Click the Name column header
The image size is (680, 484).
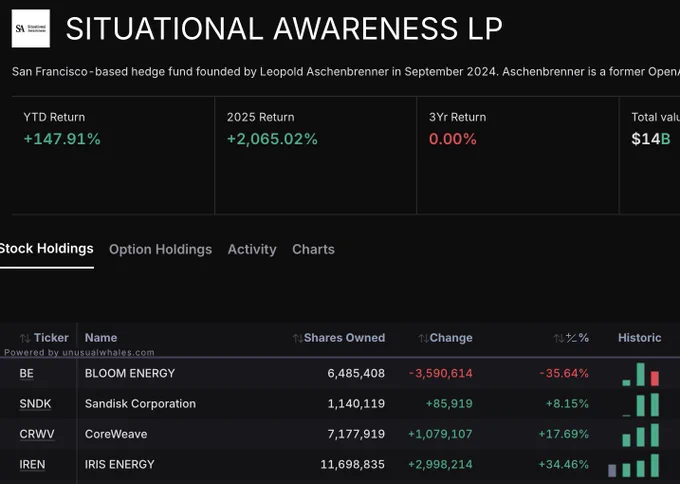[x=101, y=338]
